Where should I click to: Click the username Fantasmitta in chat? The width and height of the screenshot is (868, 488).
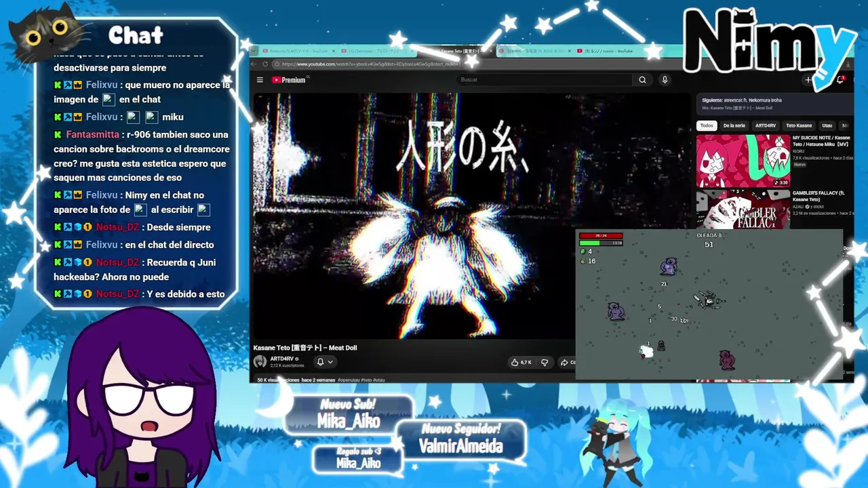pos(93,135)
